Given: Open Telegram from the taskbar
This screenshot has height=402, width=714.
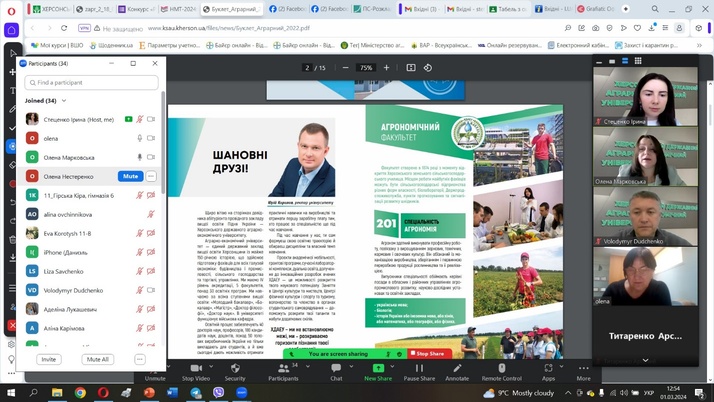Looking at the screenshot, I should click(196, 392).
